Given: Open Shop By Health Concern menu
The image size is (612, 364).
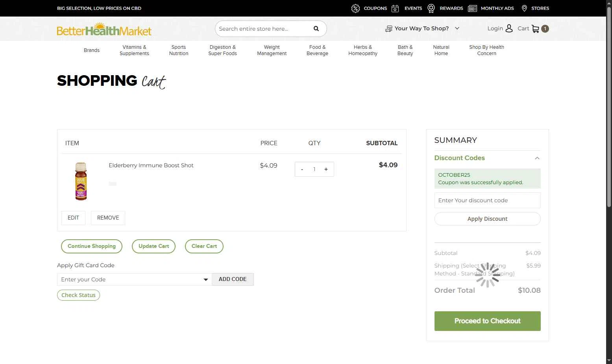Looking at the screenshot, I should (486, 50).
